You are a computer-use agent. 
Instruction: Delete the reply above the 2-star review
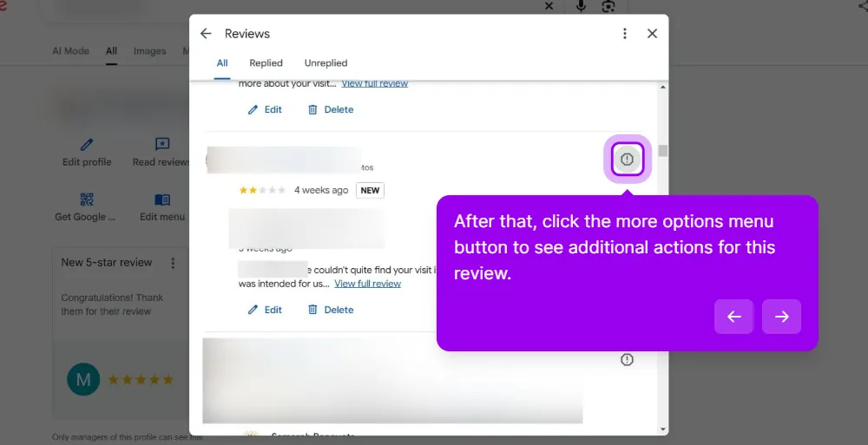[x=331, y=109]
